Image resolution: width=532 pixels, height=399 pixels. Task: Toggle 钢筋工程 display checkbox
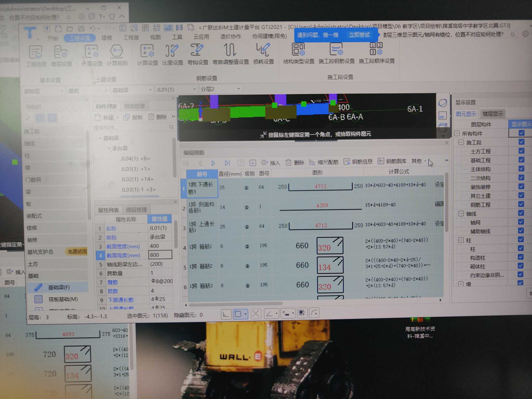521,204
